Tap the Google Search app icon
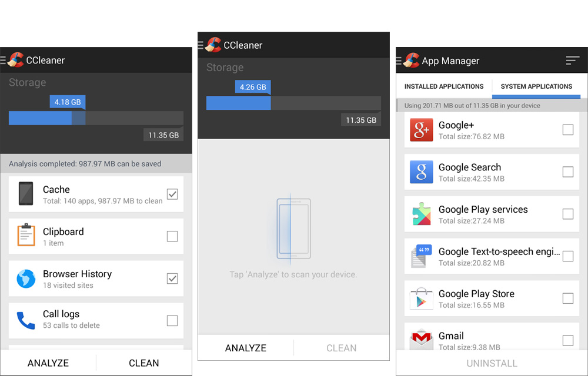The width and height of the screenshot is (588, 376). pyautogui.click(x=421, y=172)
